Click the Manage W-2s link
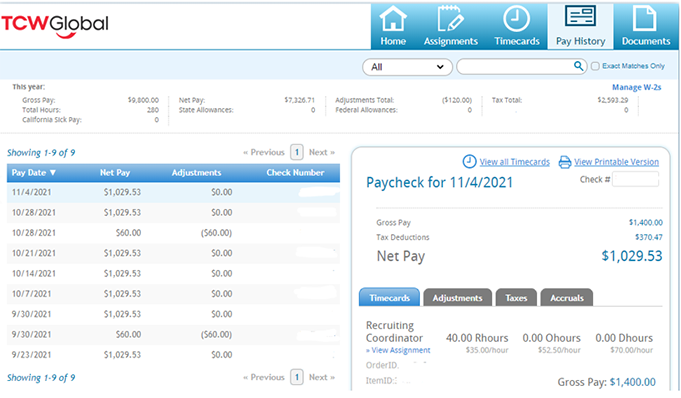 click(x=636, y=87)
